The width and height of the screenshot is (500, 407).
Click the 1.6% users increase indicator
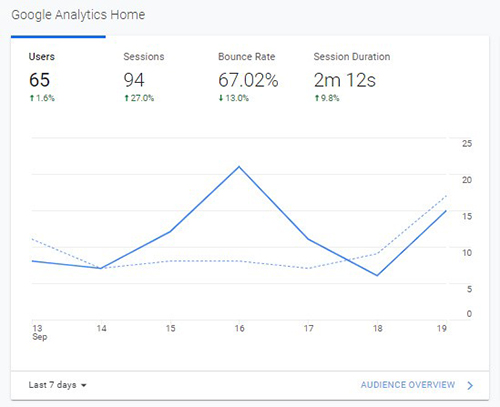click(x=42, y=98)
